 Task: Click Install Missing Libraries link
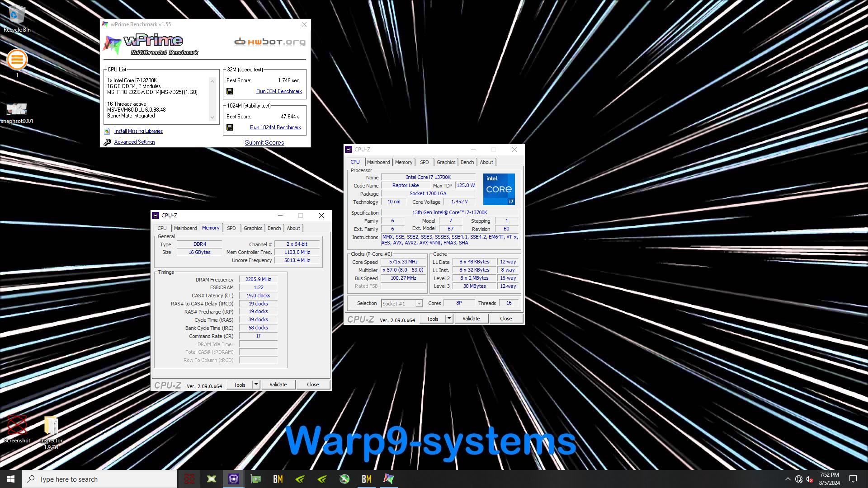(x=138, y=131)
